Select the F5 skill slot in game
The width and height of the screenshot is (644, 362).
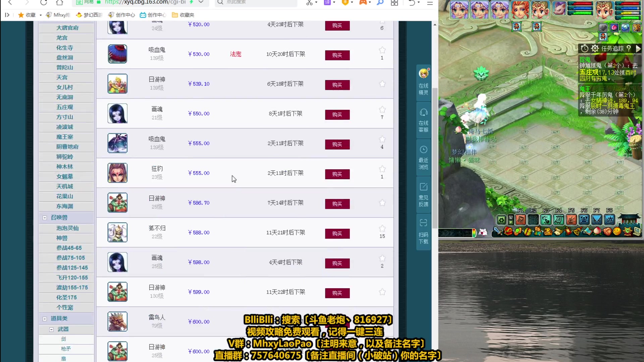click(571, 220)
